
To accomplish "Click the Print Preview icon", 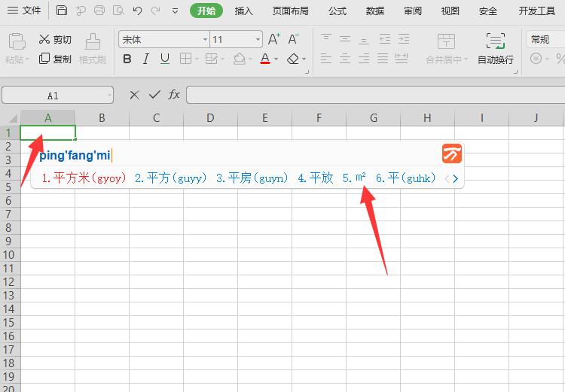I will (x=118, y=11).
